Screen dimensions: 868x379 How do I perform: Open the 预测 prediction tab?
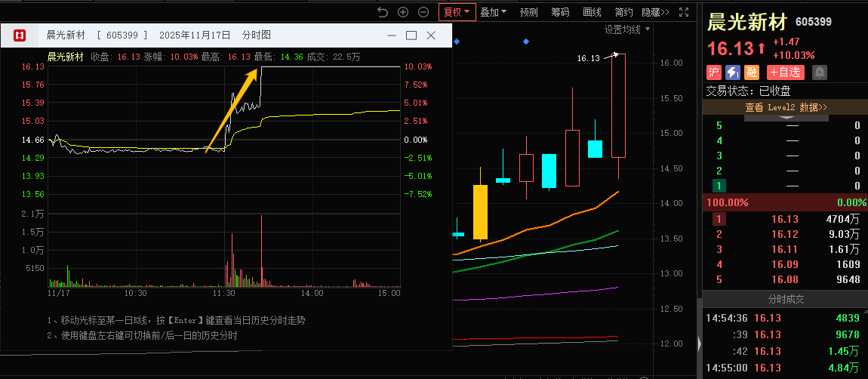[x=529, y=12]
